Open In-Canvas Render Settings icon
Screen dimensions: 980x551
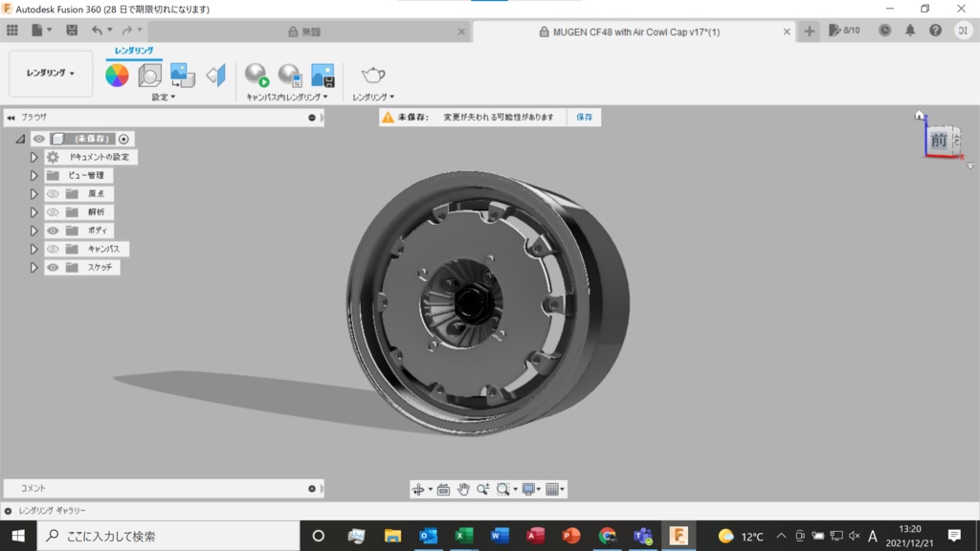(x=290, y=76)
